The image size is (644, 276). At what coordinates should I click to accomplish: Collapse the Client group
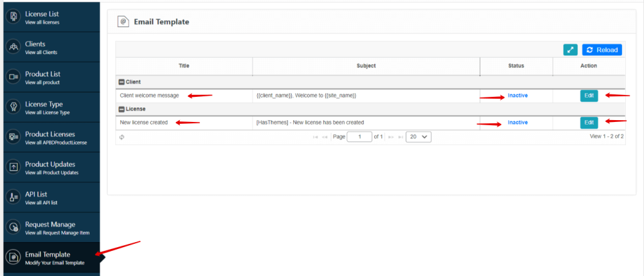(121, 82)
